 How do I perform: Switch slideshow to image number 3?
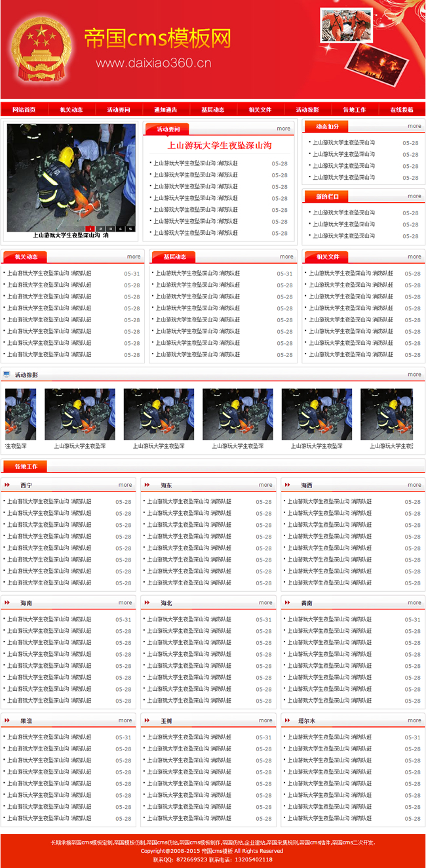tap(110, 229)
